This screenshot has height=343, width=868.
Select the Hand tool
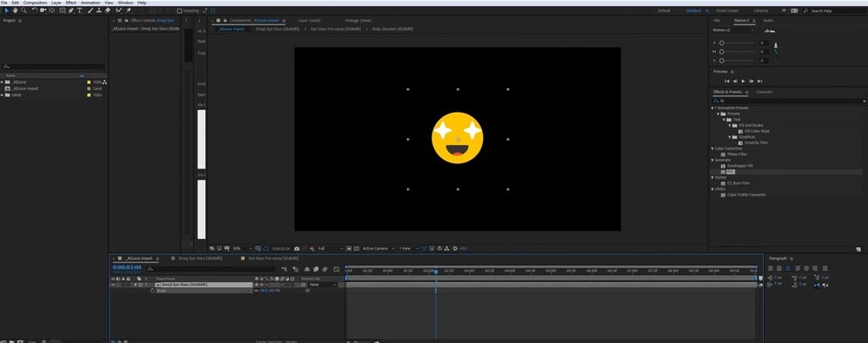[15, 10]
